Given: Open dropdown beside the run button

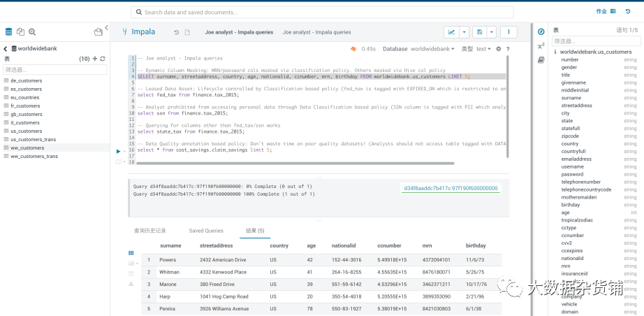Looking at the screenshot, I should 124,152.
